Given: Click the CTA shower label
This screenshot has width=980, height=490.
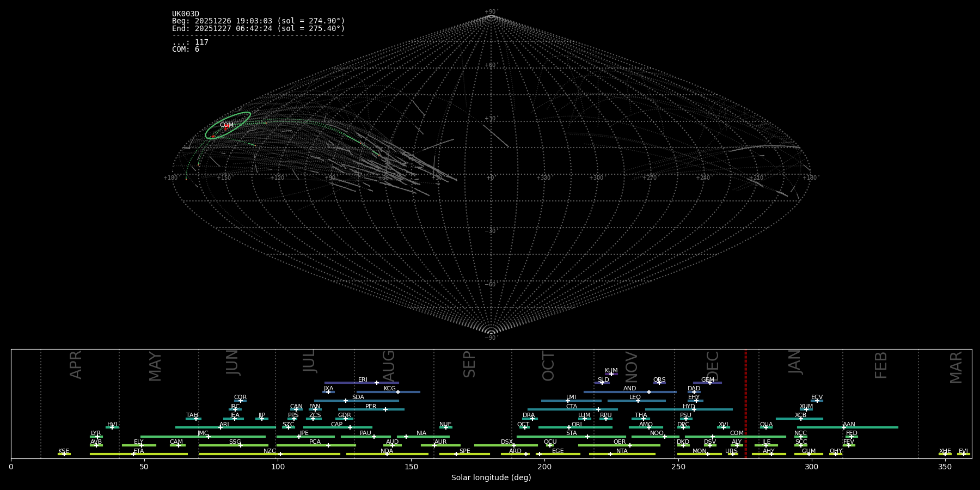Looking at the screenshot, I should (572, 407).
